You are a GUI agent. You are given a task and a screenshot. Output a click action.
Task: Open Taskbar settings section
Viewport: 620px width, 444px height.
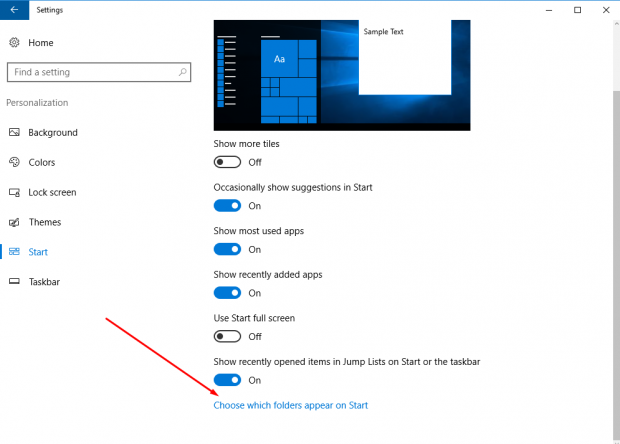click(44, 282)
